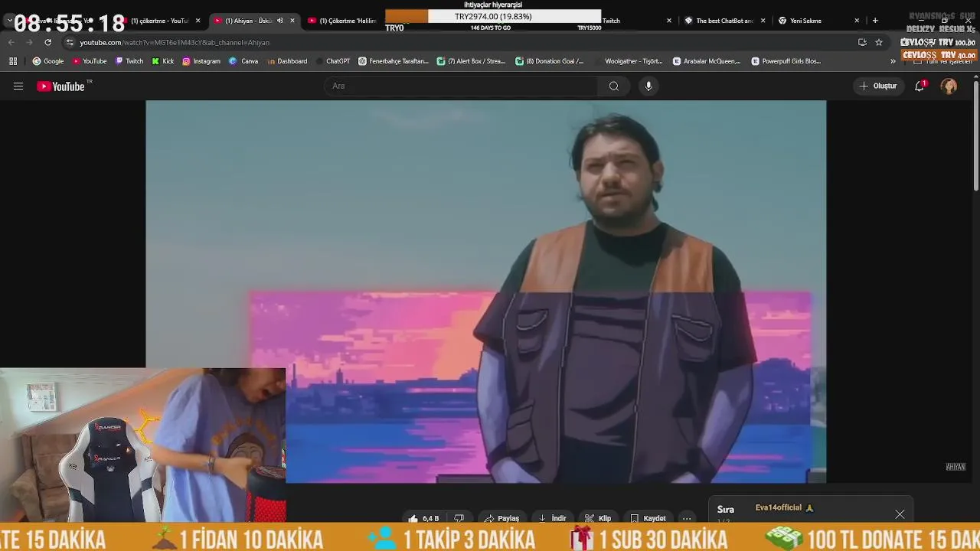
Task: Open site info icon in address bar
Action: 70,42
